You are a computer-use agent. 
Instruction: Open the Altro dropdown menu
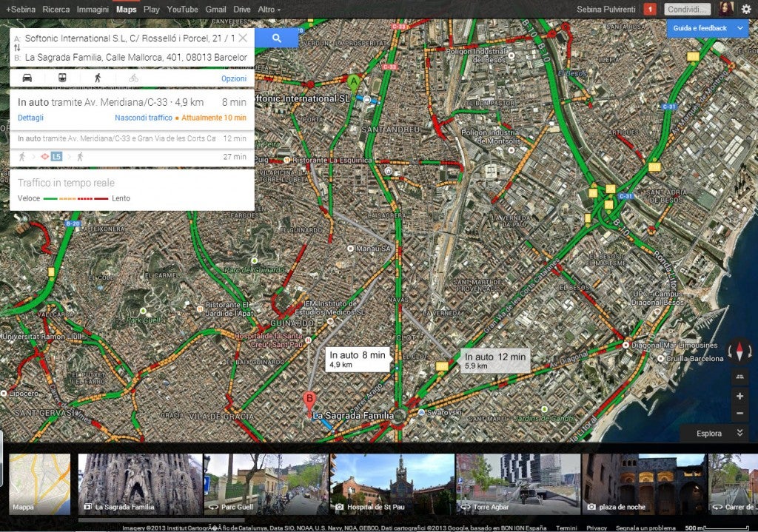pos(269,9)
